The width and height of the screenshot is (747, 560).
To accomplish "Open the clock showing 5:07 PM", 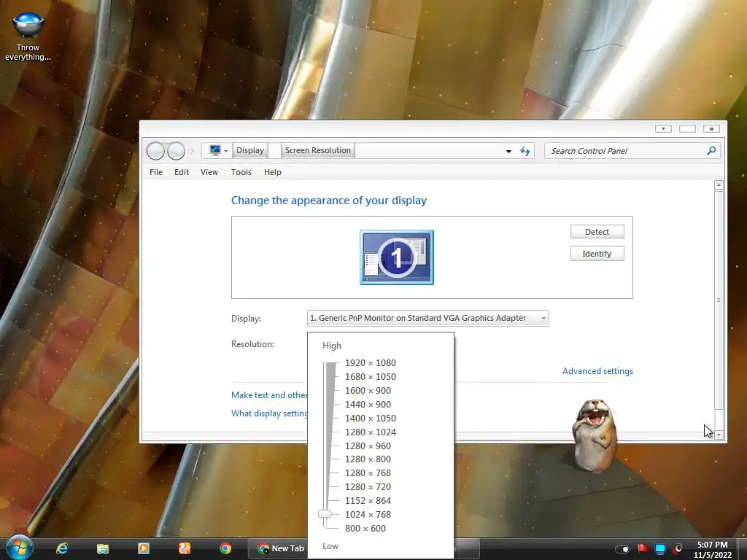I will coord(712,550).
